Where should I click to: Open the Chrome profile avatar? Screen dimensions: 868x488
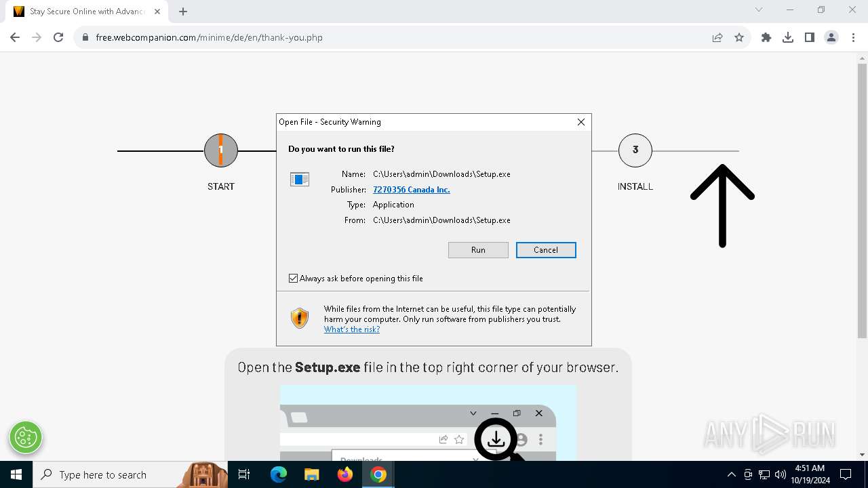click(831, 37)
